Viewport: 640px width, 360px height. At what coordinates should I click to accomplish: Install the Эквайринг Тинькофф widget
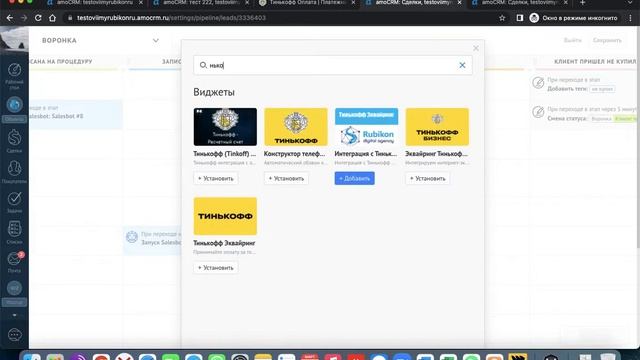[x=427, y=178]
